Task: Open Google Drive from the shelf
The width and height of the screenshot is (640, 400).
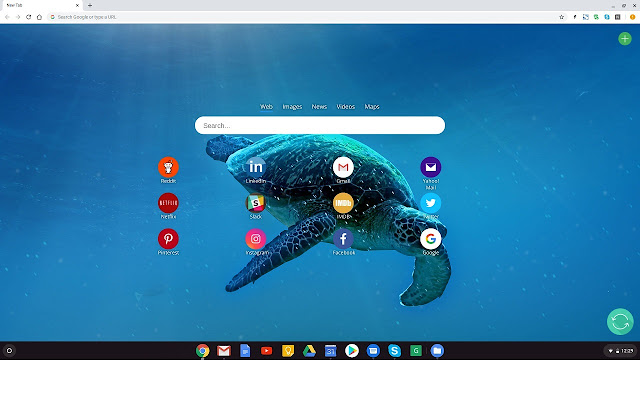Action: click(309, 351)
